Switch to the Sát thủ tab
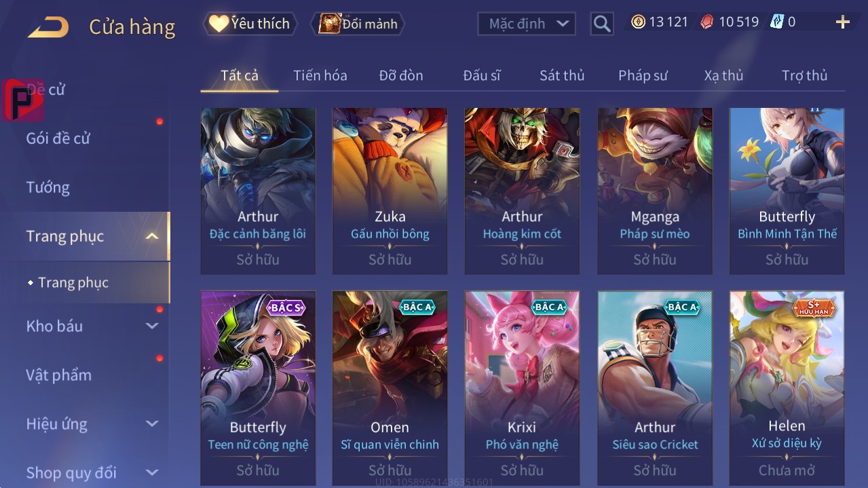 click(562, 75)
